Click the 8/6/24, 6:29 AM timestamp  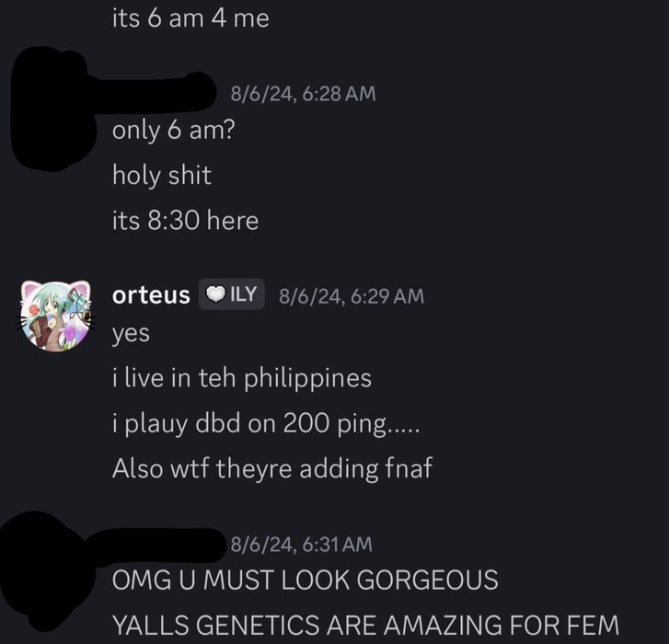(352, 296)
